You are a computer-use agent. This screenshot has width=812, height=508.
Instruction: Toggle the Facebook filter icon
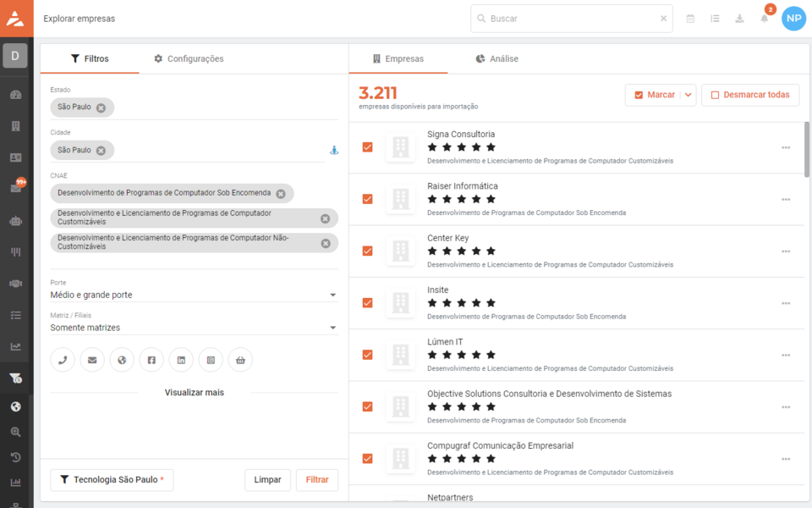pos(151,360)
